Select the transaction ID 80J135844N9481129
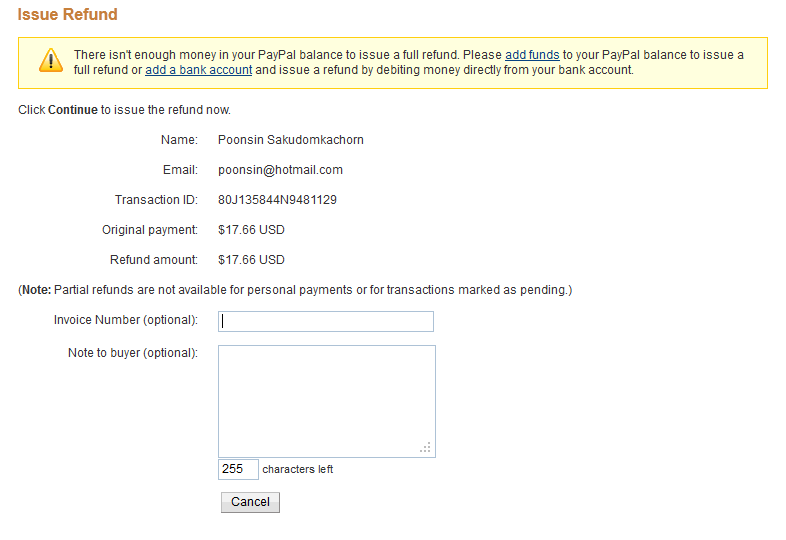This screenshot has width=786, height=540. [277, 200]
